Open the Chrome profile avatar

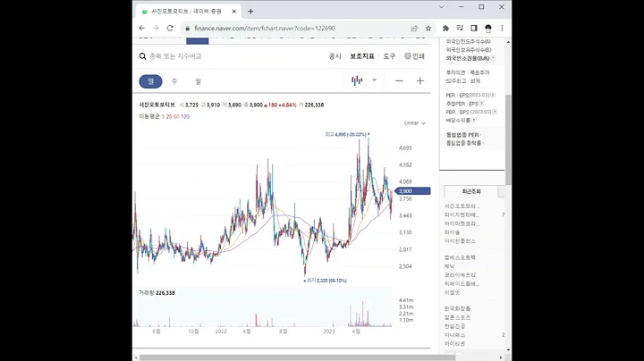488,29
